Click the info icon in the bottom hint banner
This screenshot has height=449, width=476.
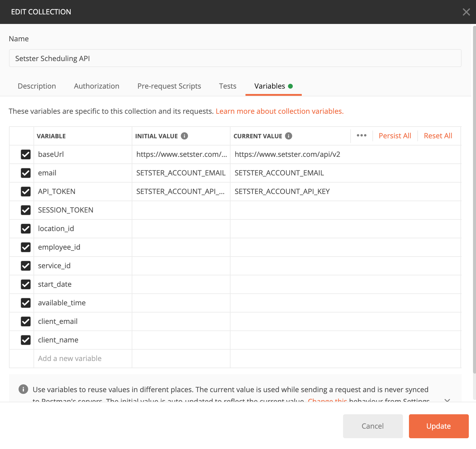click(23, 389)
